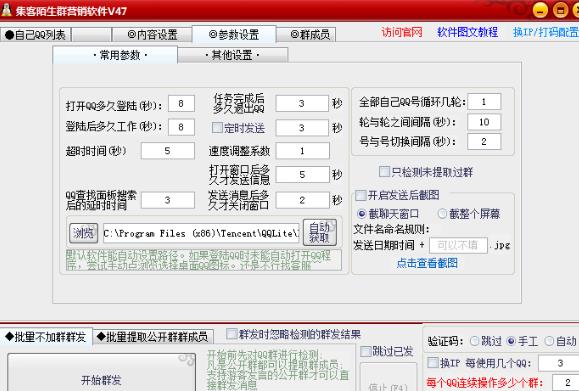The width and height of the screenshot is (579, 391).
Task: Click the 浏览 browse button
Action: (x=83, y=233)
